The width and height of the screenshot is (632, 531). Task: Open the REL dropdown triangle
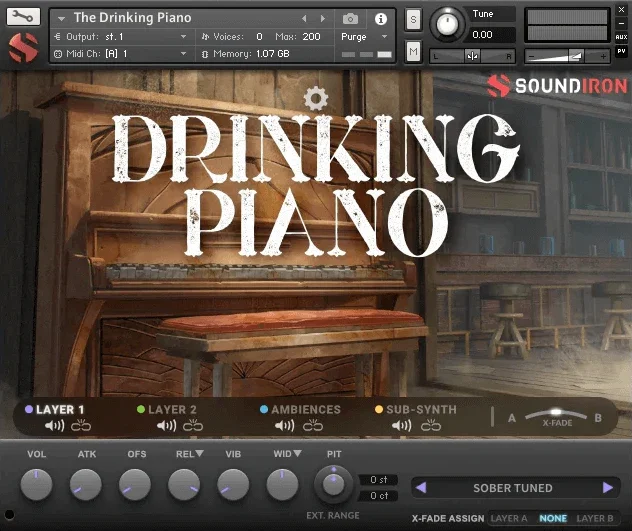coord(200,454)
